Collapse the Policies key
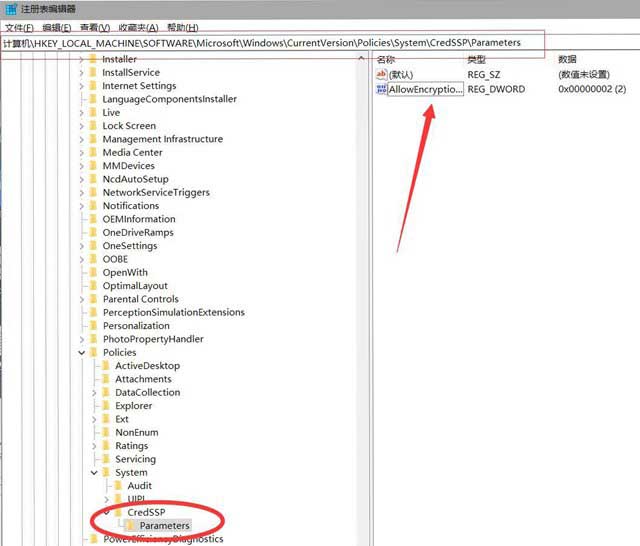 (x=82, y=353)
